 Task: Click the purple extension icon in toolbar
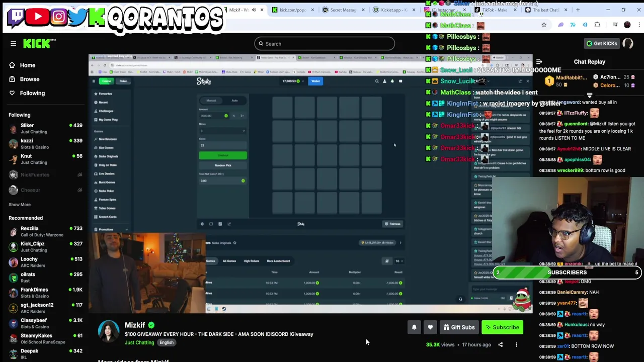(561, 25)
